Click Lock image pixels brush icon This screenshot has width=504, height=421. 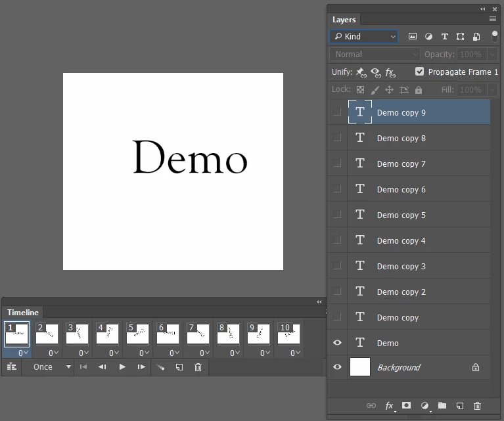click(x=375, y=90)
